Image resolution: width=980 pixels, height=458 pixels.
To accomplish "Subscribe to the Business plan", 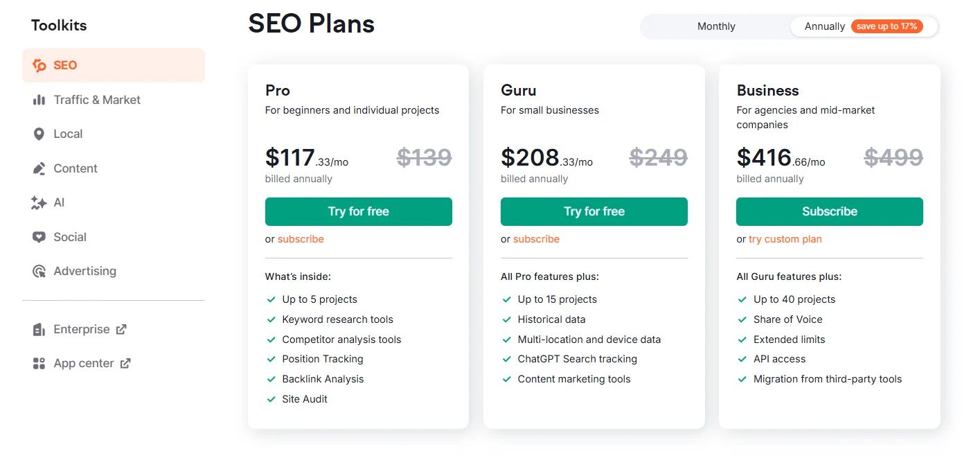I will (829, 211).
